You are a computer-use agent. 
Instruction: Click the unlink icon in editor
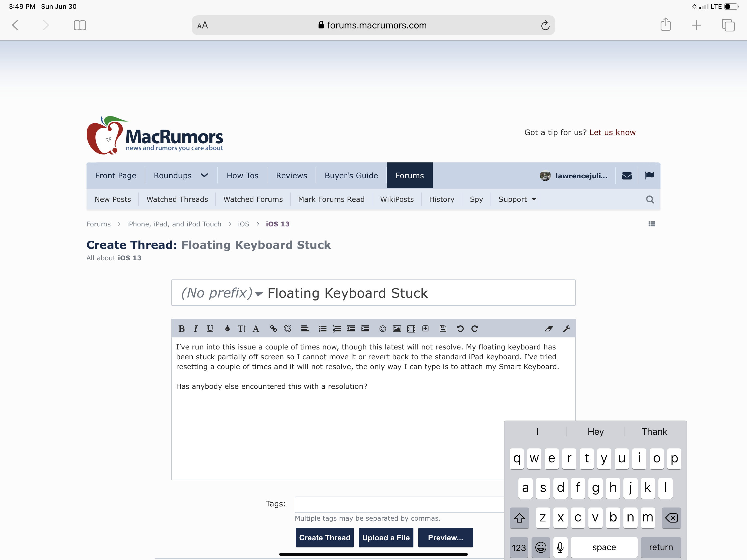287,329
